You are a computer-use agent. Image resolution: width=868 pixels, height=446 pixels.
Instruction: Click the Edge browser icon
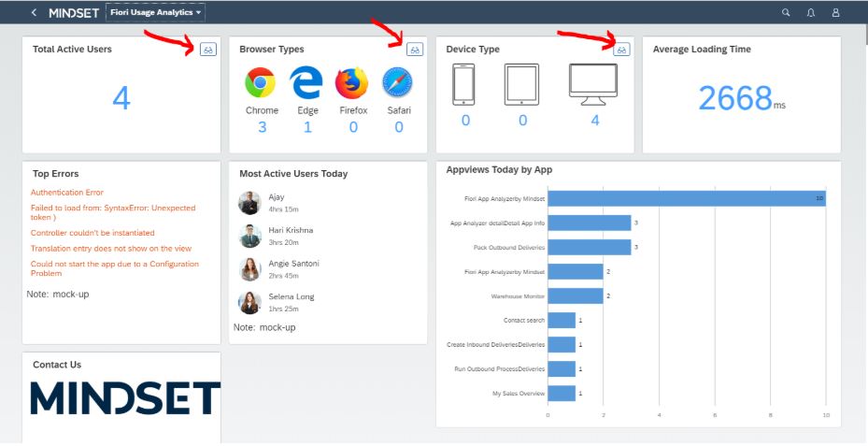306,82
